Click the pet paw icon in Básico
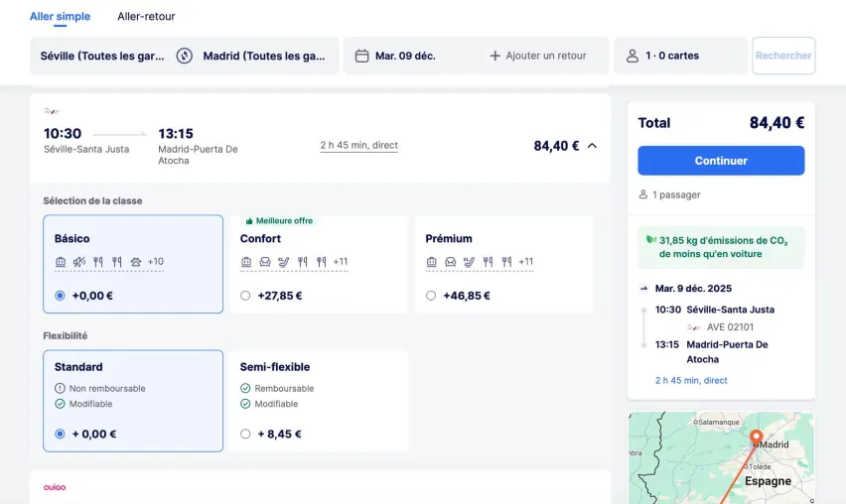This screenshot has width=846, height=504. (136, 262)
